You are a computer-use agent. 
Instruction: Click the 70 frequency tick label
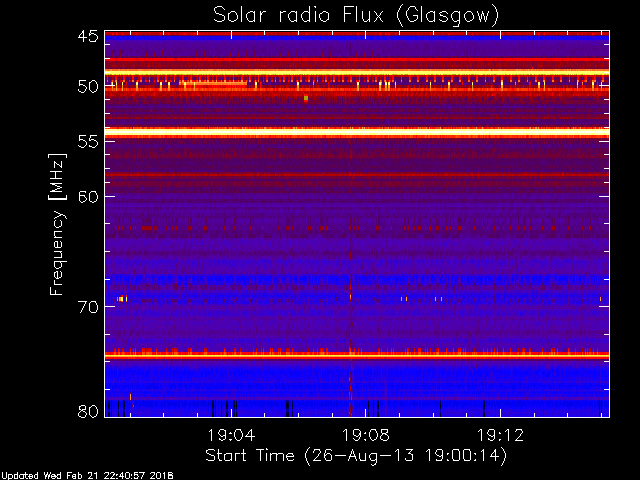(x=88, y=307)
